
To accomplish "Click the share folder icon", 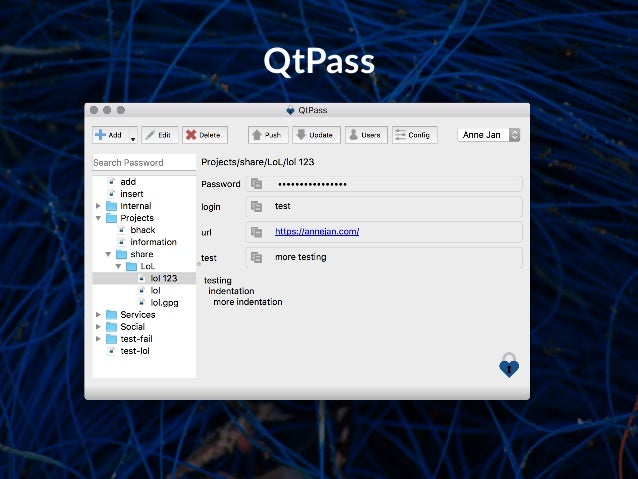I will coord(122,254).
